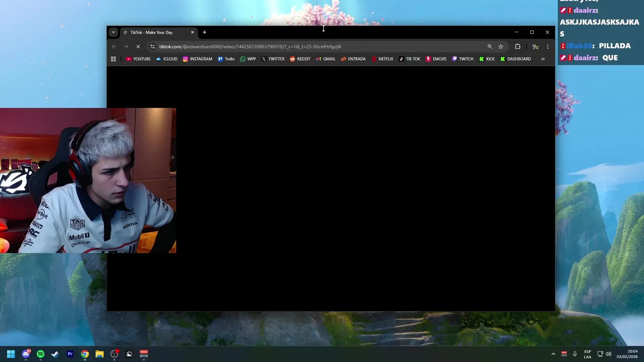The height and width of the screenshot is (362, 644).
Task: Open the WPP WhatsApp bookmark
Action: point(248,59)
